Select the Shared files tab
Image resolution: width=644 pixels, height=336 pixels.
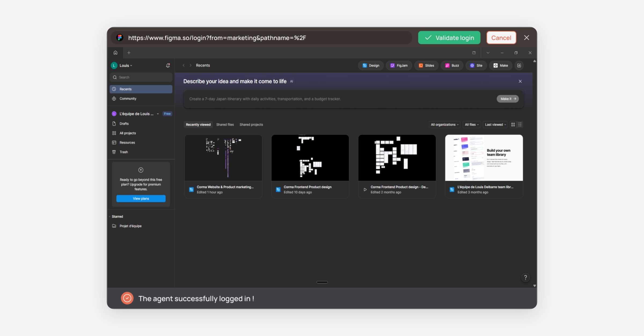point(225,125)
